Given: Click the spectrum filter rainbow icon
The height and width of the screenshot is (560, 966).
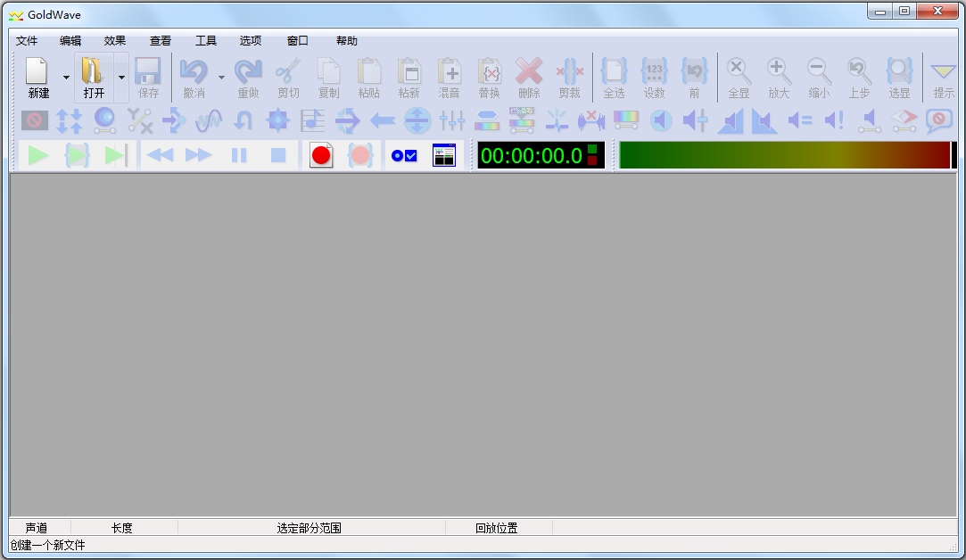Looking at the screenshot, I should pos(625,120).
